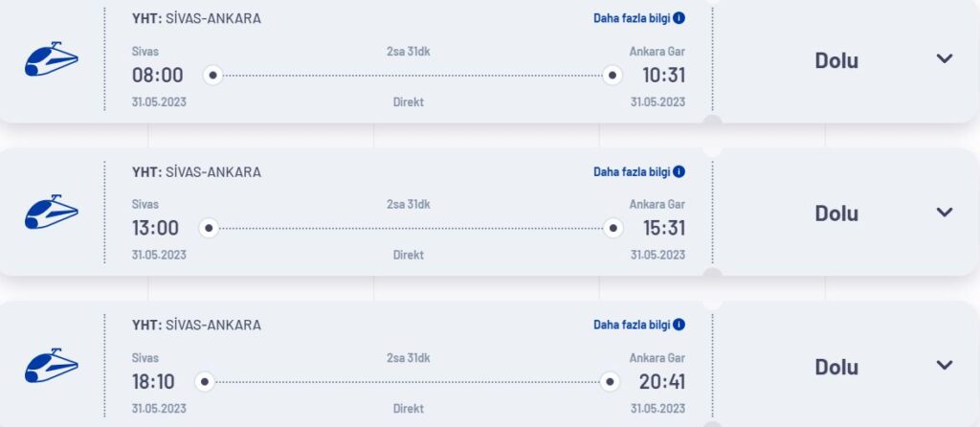The image size is (980, 427).
Task: Click the info icon on the 08:00 train
Action: [x=679, y=18]
